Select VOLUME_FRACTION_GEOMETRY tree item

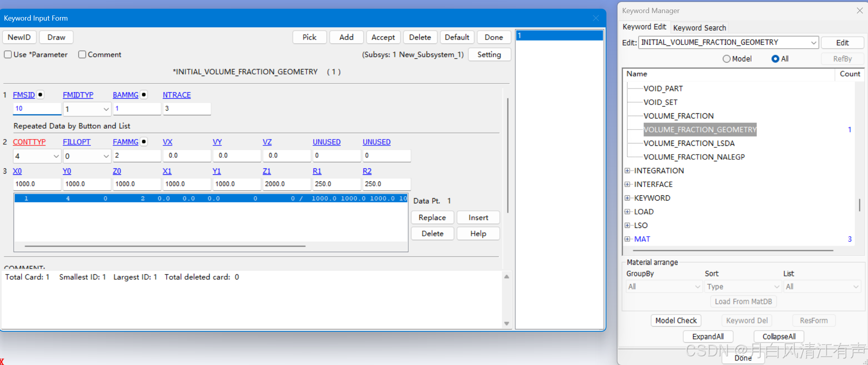pos(700,130)
